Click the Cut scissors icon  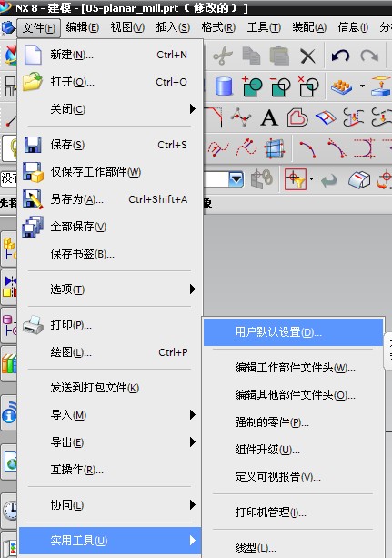tap(223, 56)
